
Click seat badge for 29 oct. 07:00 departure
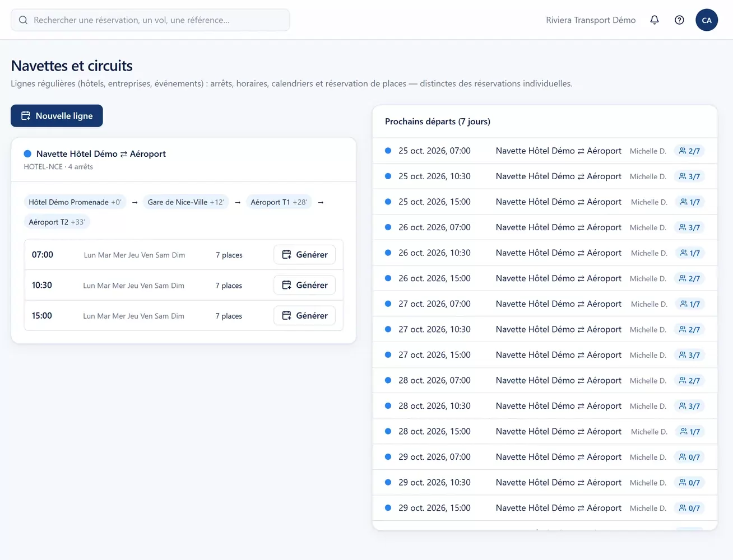[689, 457]
